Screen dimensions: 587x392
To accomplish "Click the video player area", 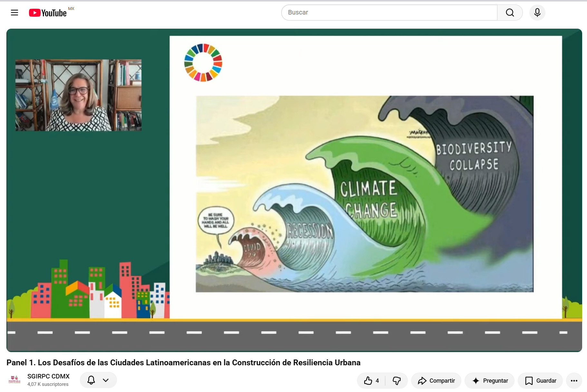I will coord(294,190).
